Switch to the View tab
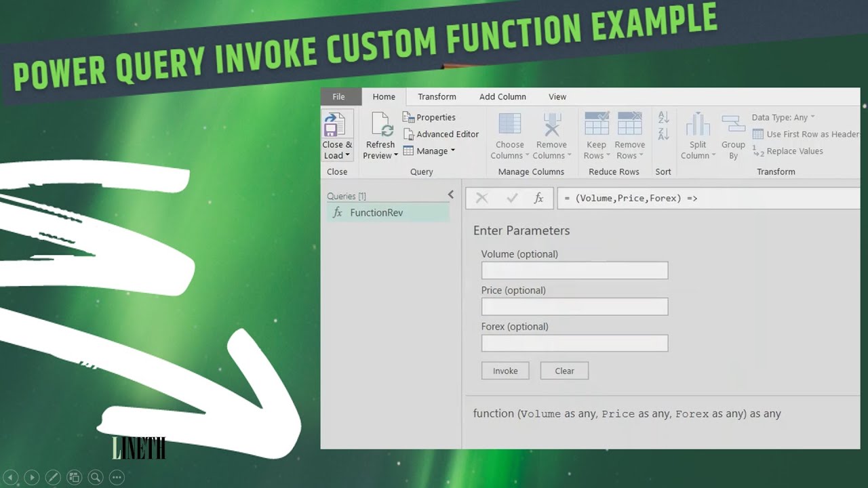The image size is (868, 488). click(557, 97)
